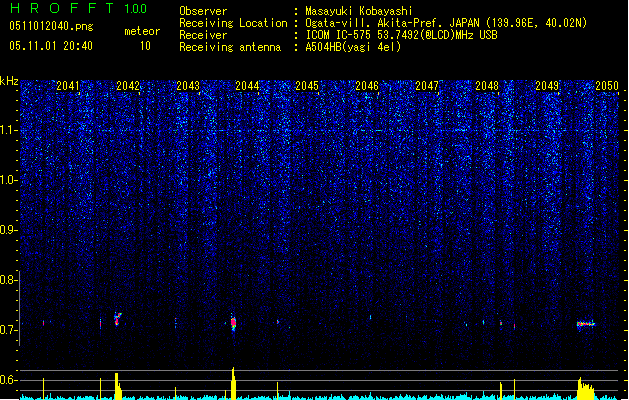Click the version number 1.00
The width and height of the screenshot is (629, 400).
(x=136, y=8)
